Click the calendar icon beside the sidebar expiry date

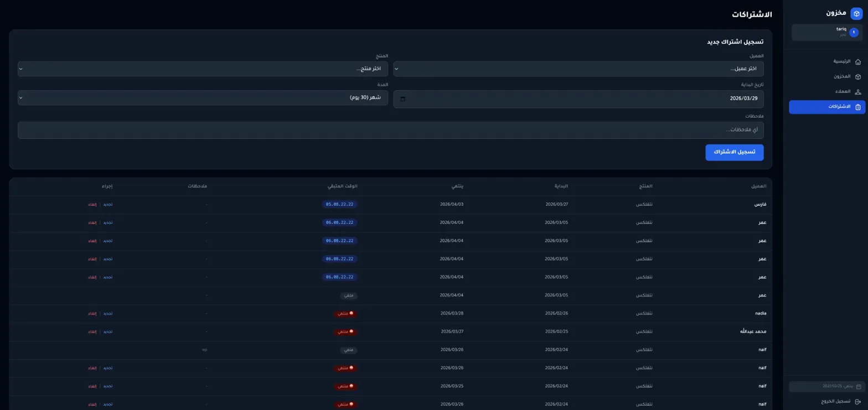pos(859,386)
